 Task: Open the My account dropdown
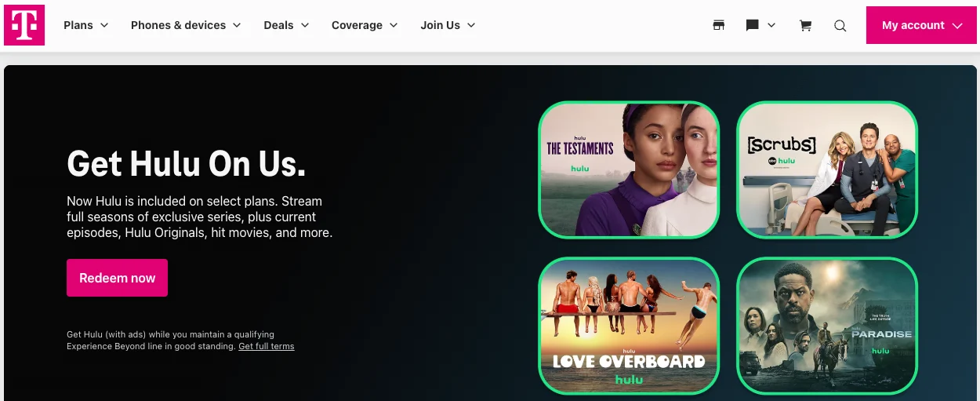(x=921, y=25)
